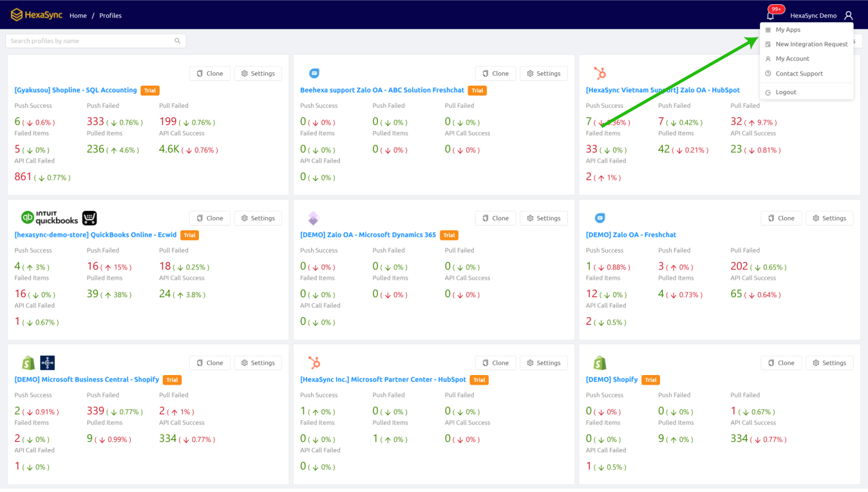Clone the QuickBooks Online - Ecwid profile
The image size is (868, 492).
210,218
